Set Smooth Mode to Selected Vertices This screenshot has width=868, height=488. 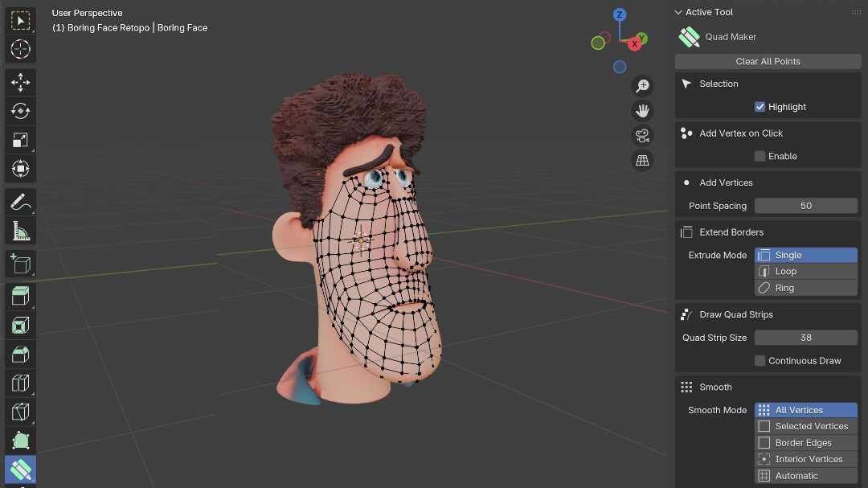tap(806, 427)
